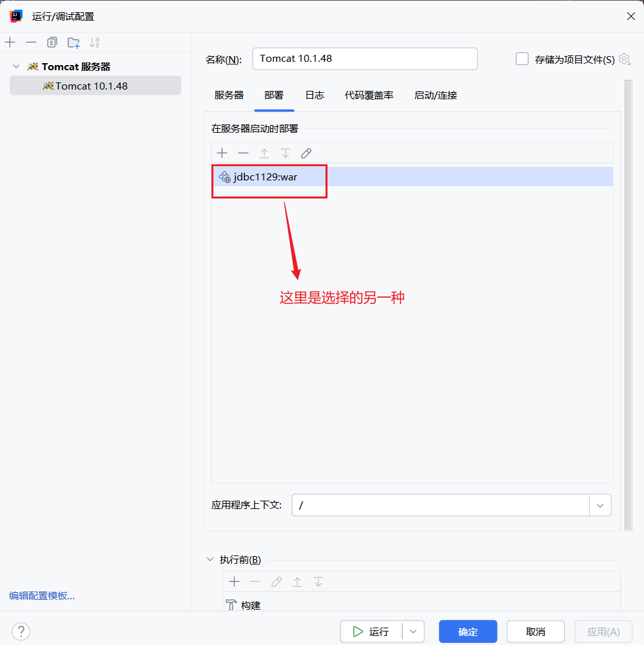This screenshot has width=644, height=645.
Task: Enable 存储为项目文件 checkbox
Action: [x=522, y=59]
